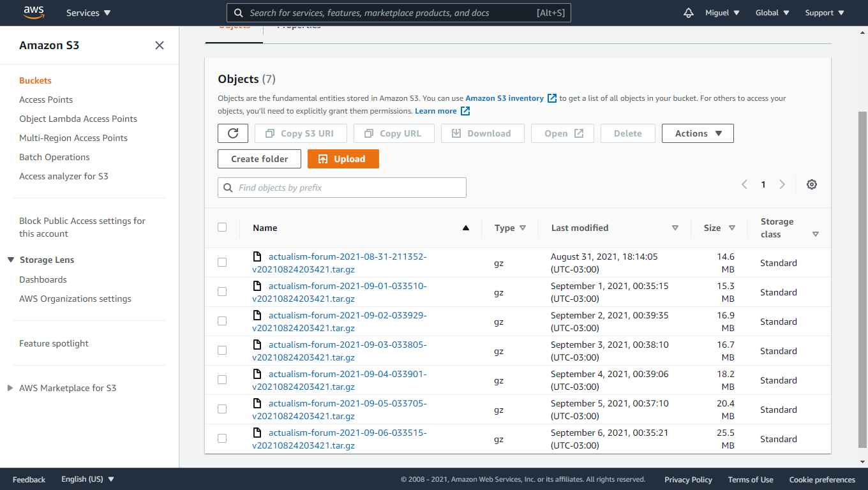Open Cookie preferences footer link
This screenshot has height=490, width=868.
click(822, 480)
